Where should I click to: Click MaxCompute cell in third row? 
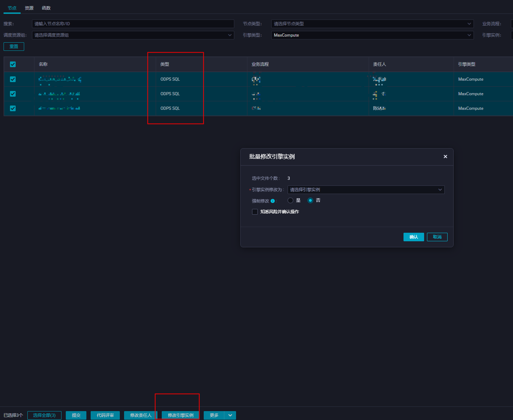point(471,108)
